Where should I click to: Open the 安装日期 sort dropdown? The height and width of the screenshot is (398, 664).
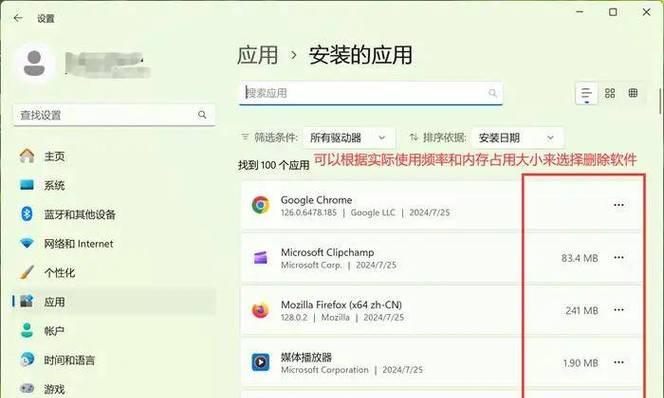pyautogui.click(x=517, y=138)
